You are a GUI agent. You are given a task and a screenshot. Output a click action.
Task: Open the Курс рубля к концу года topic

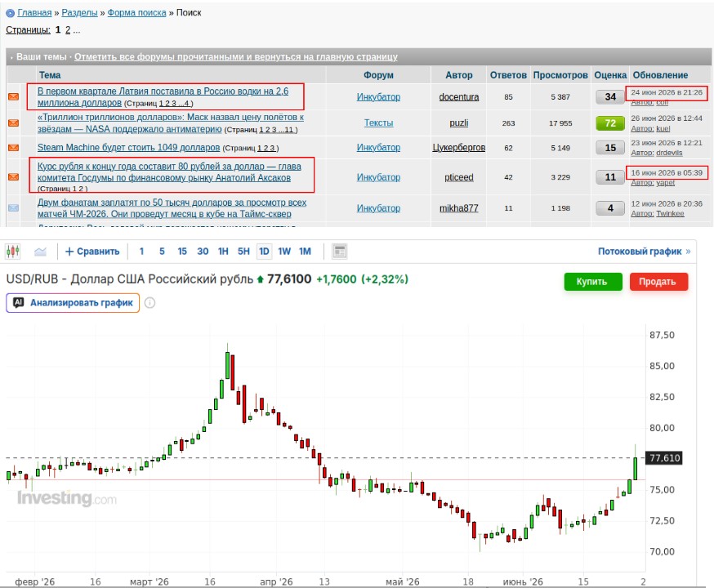(x=169, y=172)
